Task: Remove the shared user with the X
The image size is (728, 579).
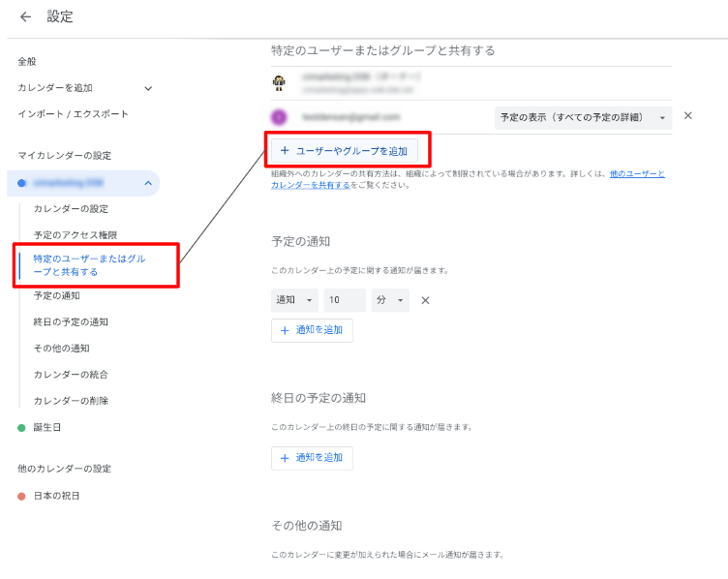Action: (688, 115)
